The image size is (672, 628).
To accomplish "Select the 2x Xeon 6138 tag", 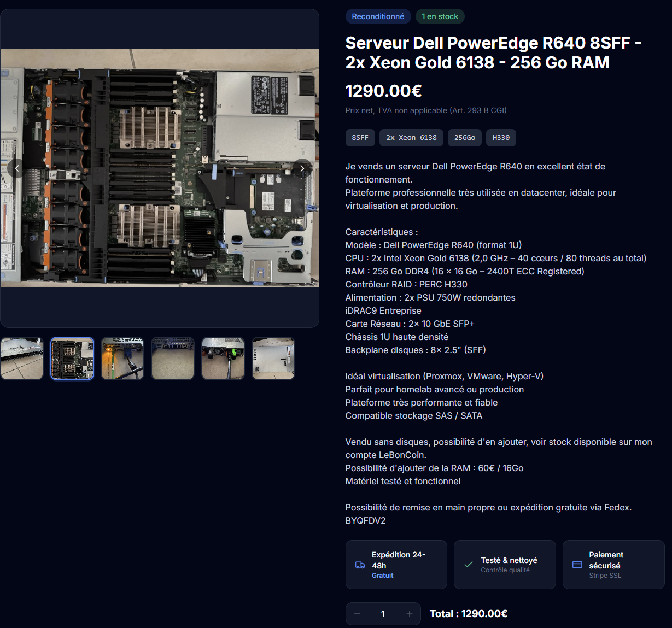I will pos(412,138).
